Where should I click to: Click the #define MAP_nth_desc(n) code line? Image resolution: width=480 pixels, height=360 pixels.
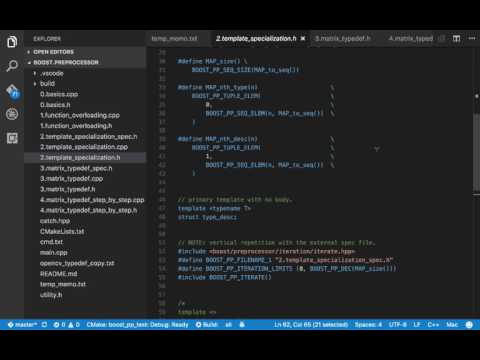click(218, 139)
